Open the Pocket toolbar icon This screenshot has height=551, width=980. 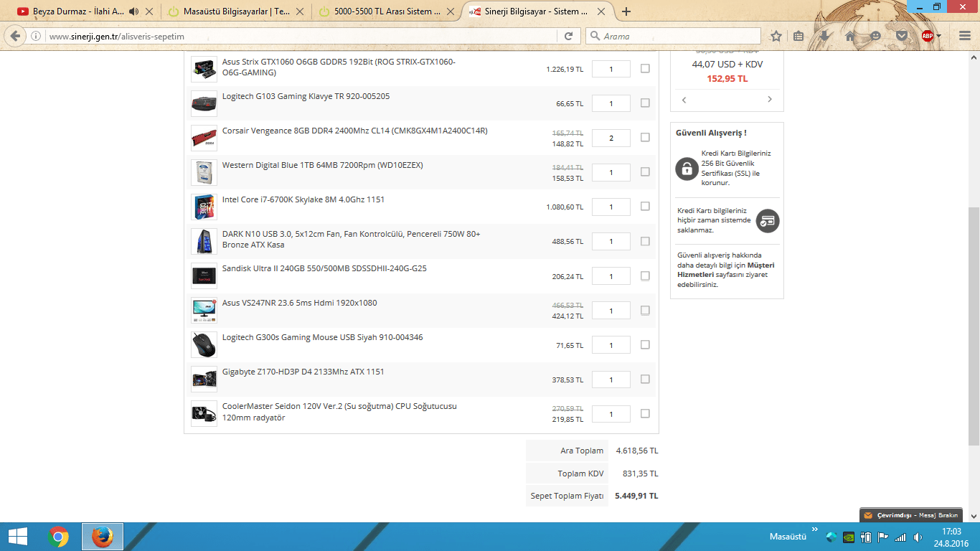pos(902,36)
